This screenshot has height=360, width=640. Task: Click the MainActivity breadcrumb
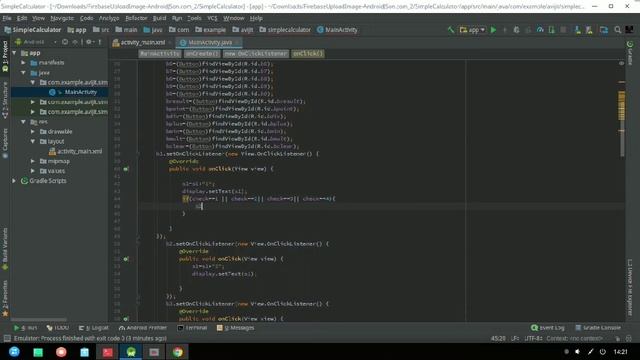tap(160, 53)
